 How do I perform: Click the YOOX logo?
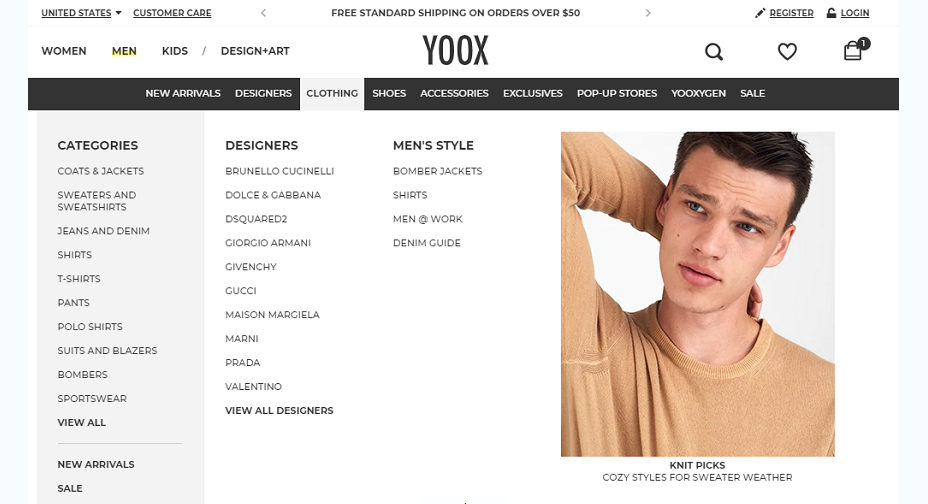point(455,50)
